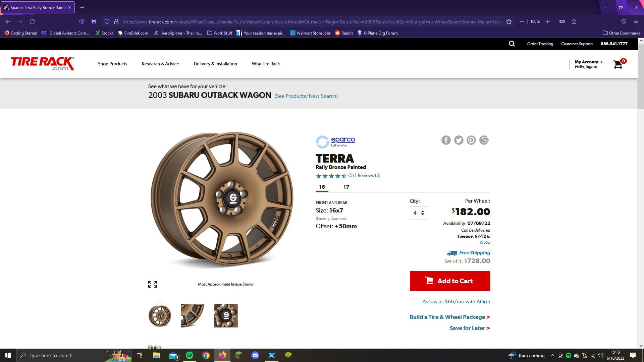Click the Sparco Wheels brand logo

coord(335,142)
